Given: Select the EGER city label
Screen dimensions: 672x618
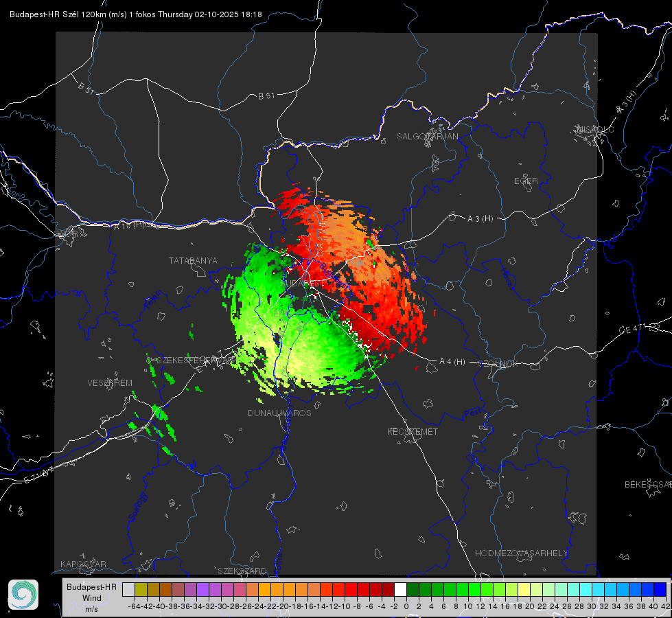Looking at the screenshot, I should (526, 181).
